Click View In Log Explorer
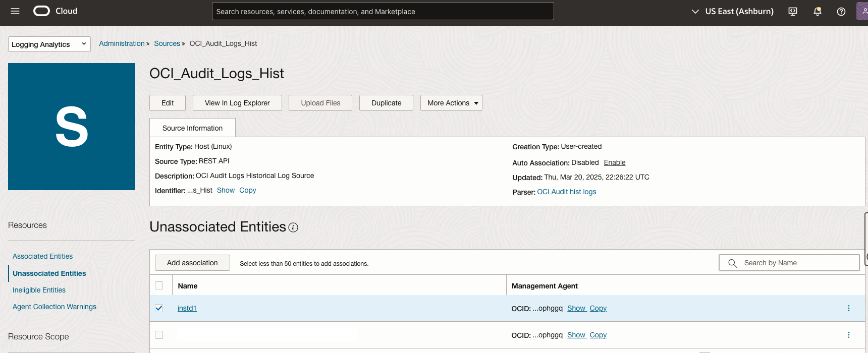Screen dimensions: 868x353 237,103
